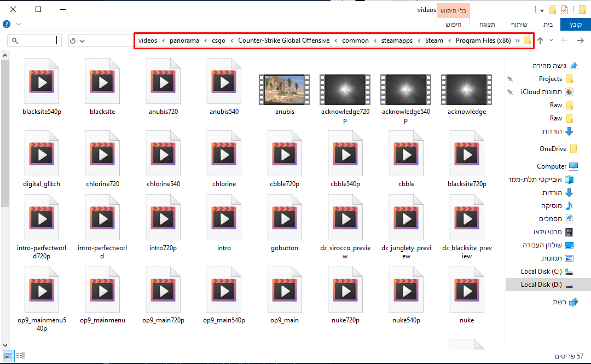Viewport: 591px width, 364px height.
Task: Open the recent locations dropdown
Action: coord(552,41)
